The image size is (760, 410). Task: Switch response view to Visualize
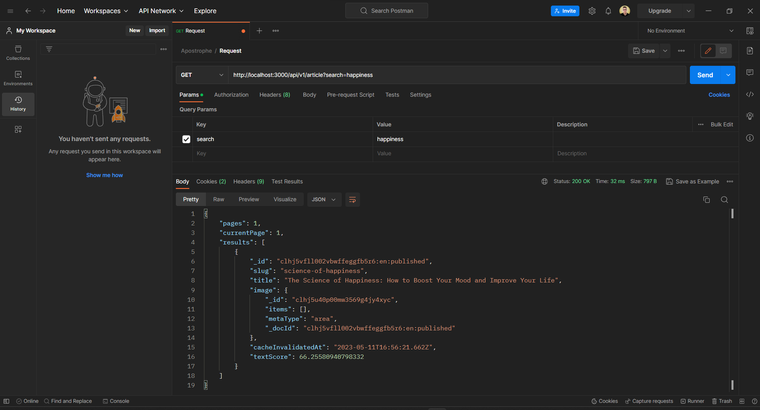[x=285, y=200]
